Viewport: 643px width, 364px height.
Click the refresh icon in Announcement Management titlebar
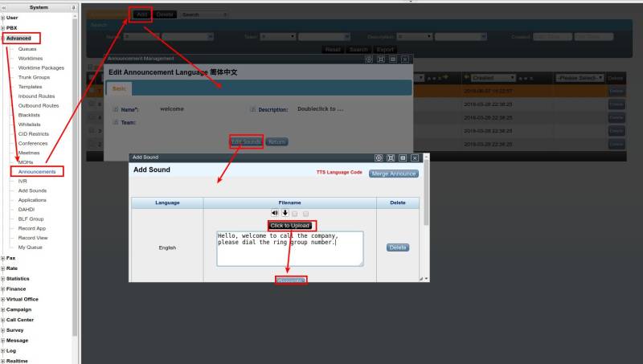pos(369,59)
